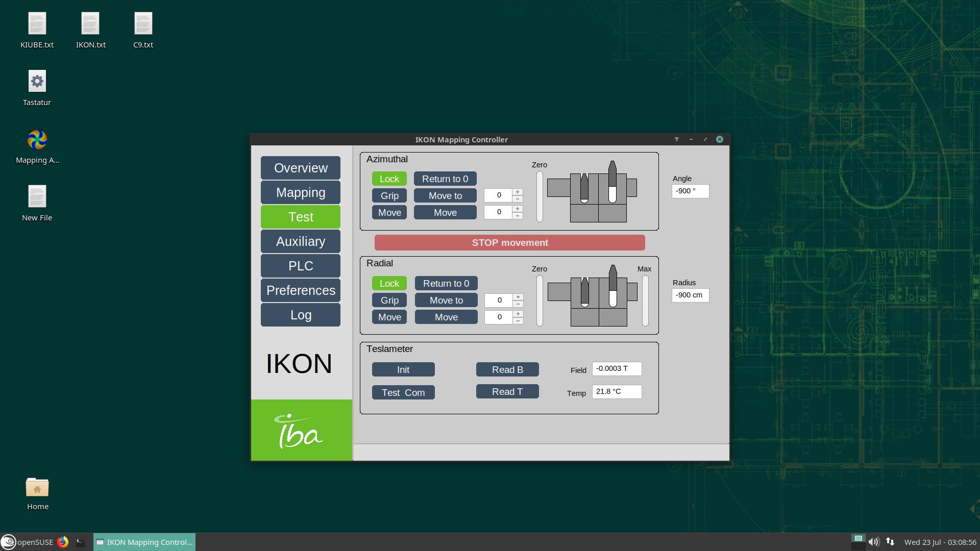
Task: Click the Radial Zero indicator bar
Action: pyautogui.click(x=540, y=301)
